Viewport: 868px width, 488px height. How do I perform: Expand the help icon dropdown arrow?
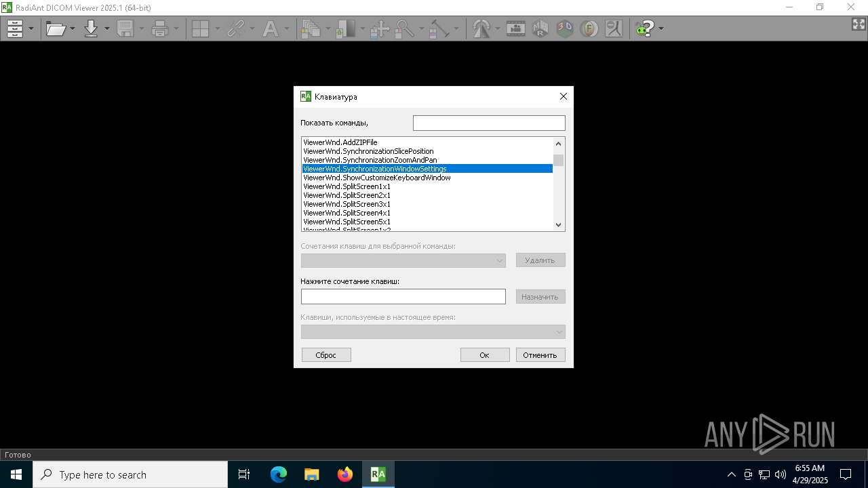point(660,28)
